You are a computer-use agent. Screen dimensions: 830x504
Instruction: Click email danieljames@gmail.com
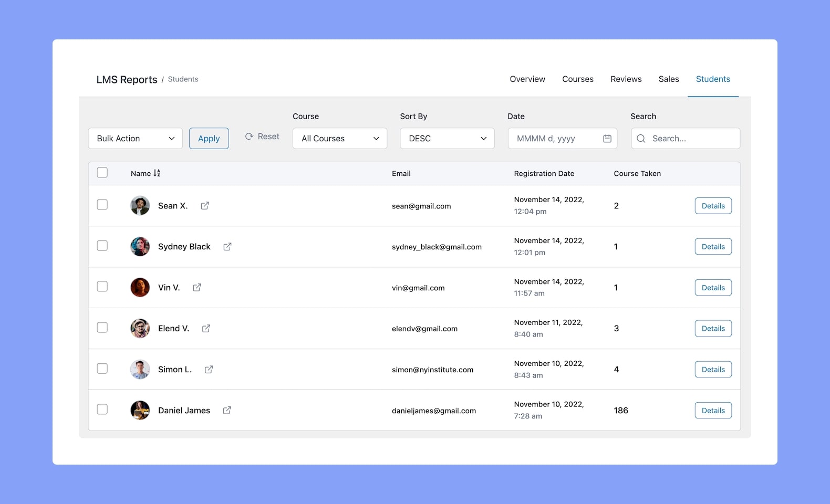[x=434, y=411]
